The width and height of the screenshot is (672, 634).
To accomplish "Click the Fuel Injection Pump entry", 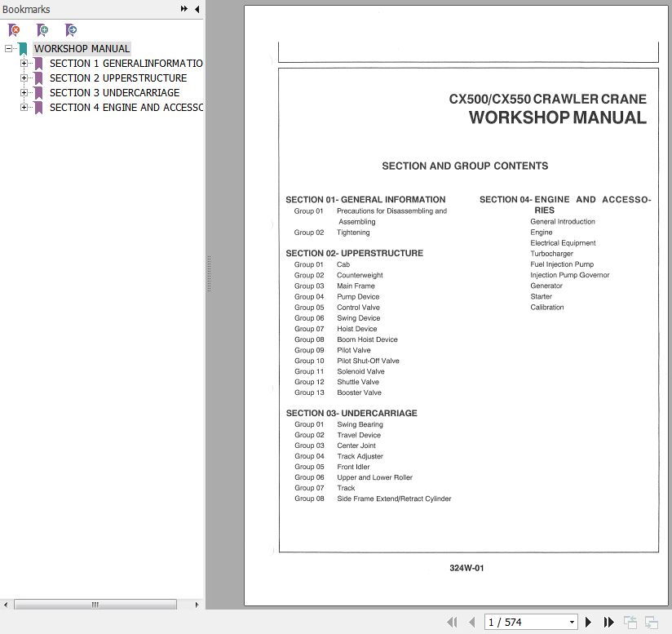I will tap(562, 264).
